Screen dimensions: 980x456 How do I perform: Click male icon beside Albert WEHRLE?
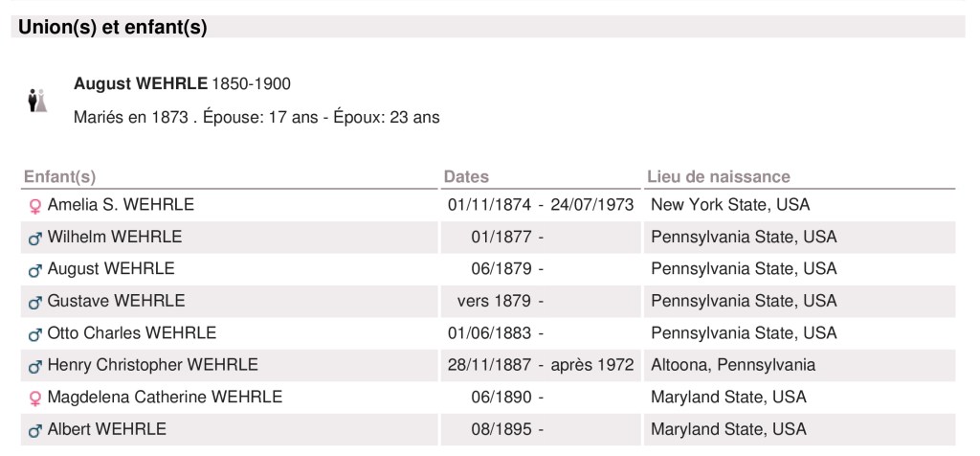(x=35, y=430)
